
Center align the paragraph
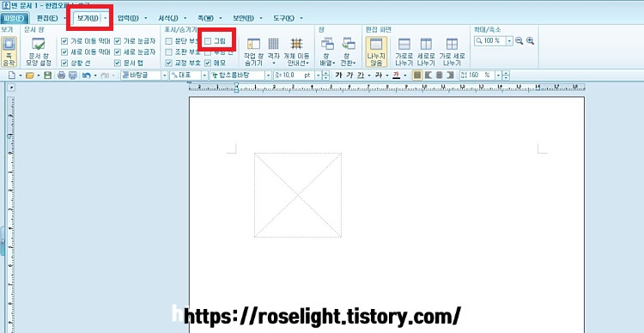(x=439, y=76)
